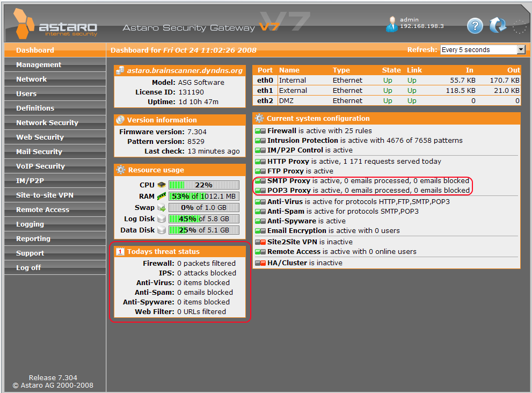This screenshot has height=393, width=532.
Task: Click the FTP Proxy link
Action: (x=285, y=171)
